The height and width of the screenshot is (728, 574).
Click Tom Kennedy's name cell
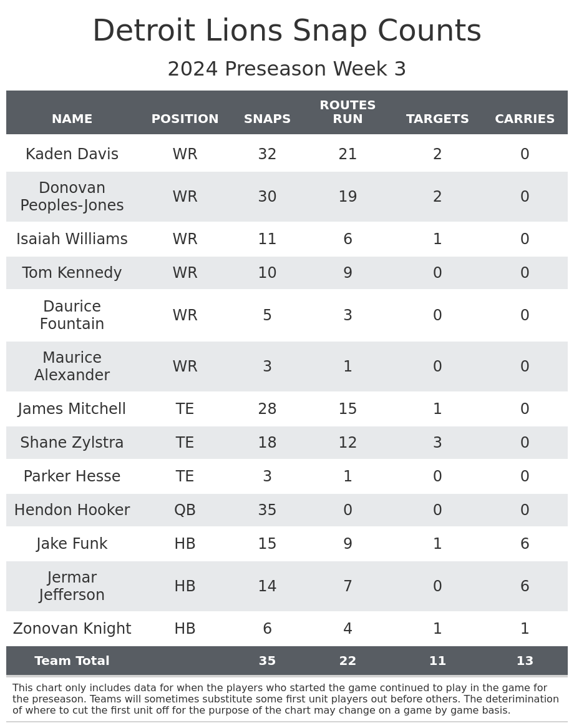pyautogui.click(x=72, y=273)
